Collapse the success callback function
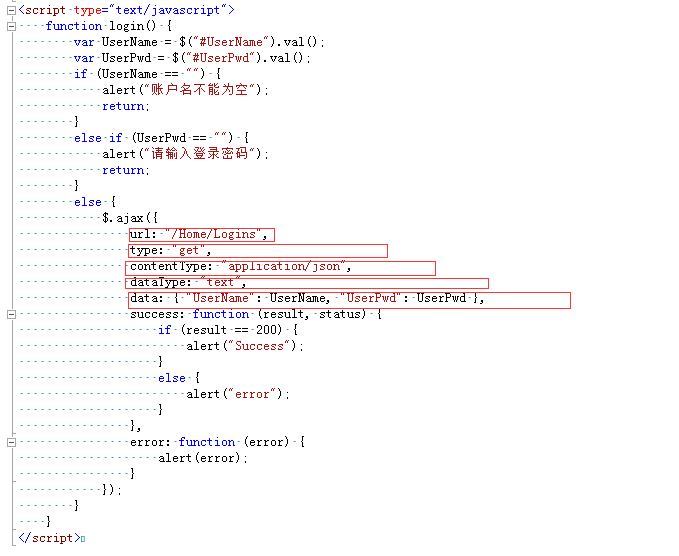The image size is (679, 556). pyautogui.click(x=12, y=314)
